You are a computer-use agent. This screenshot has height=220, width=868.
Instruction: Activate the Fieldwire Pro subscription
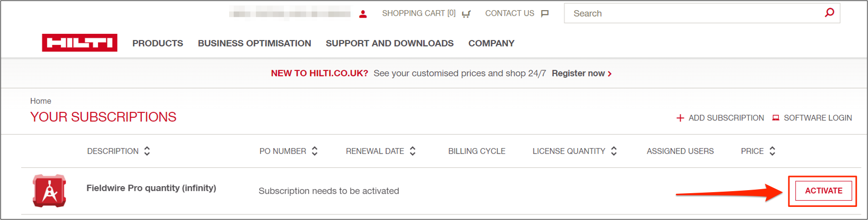pyautogui.click(x=823, y=191)
